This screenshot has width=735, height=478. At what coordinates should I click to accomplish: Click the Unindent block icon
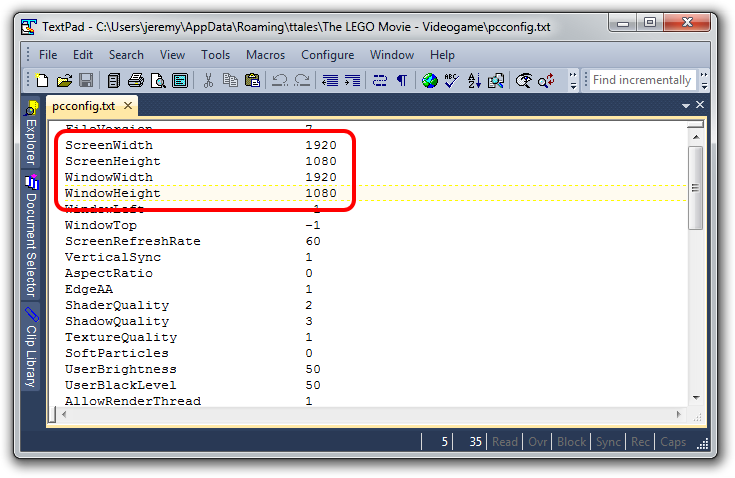330,81
